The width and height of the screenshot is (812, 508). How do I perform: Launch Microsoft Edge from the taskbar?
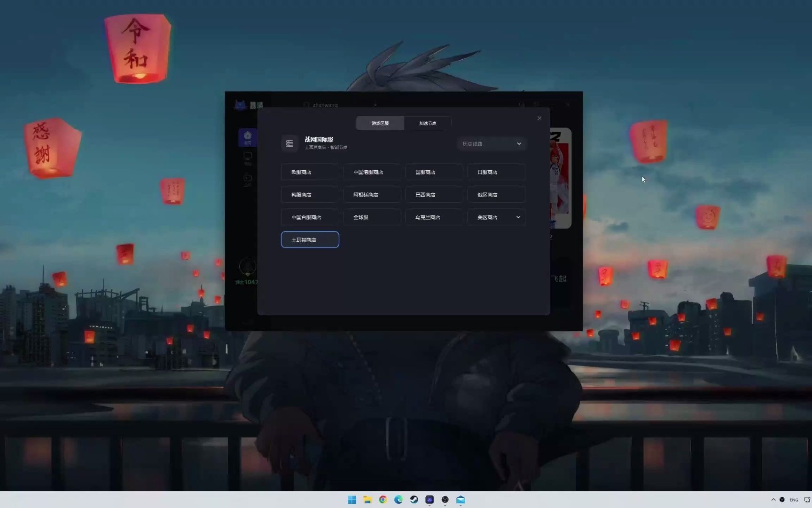coord(398,500)
